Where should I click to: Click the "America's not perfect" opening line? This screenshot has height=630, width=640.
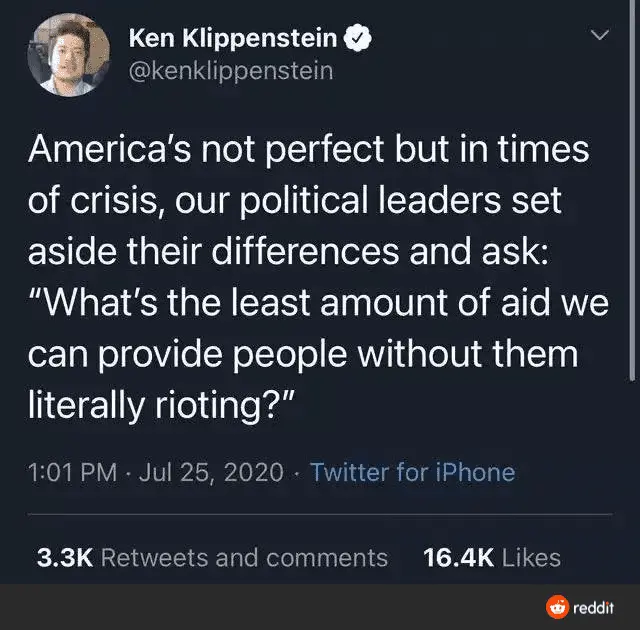pyautogui.click(x=308, y=151)
